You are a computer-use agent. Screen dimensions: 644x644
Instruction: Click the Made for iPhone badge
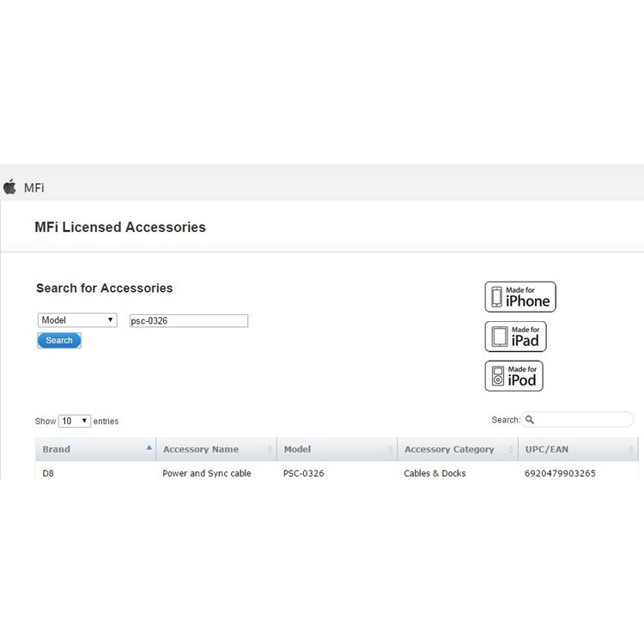(520, 297)
